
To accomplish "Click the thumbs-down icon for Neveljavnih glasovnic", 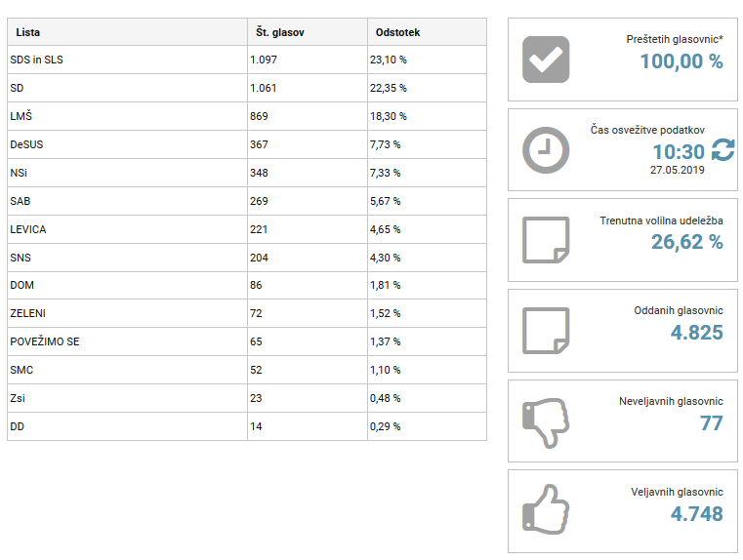I will pos(546,422).
